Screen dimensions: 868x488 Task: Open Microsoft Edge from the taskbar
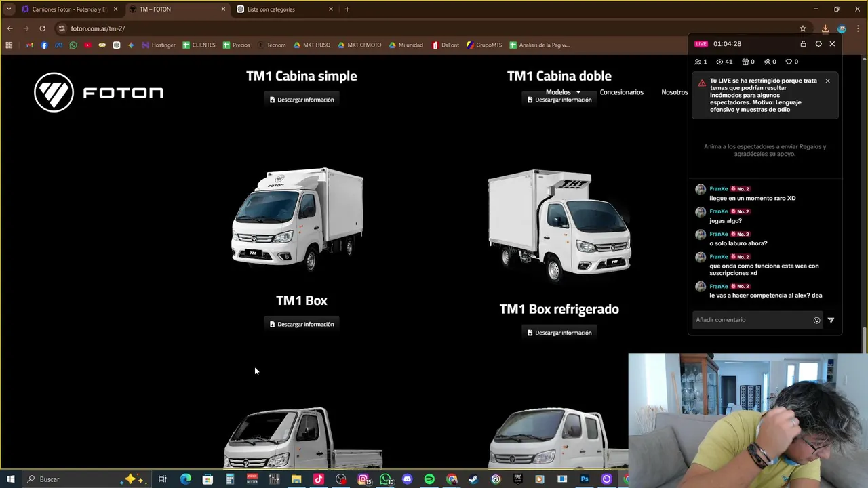coord(185,479)
